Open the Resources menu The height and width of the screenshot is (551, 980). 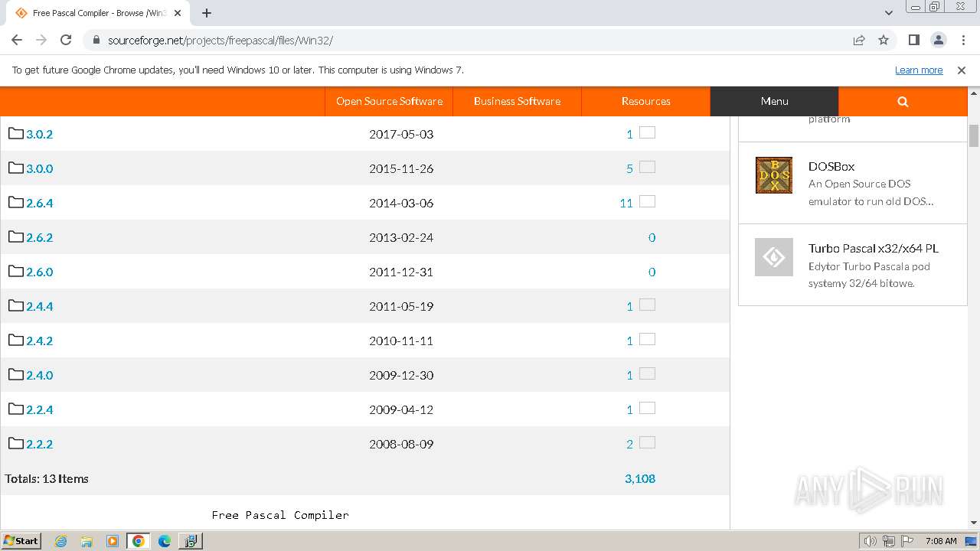645,101
